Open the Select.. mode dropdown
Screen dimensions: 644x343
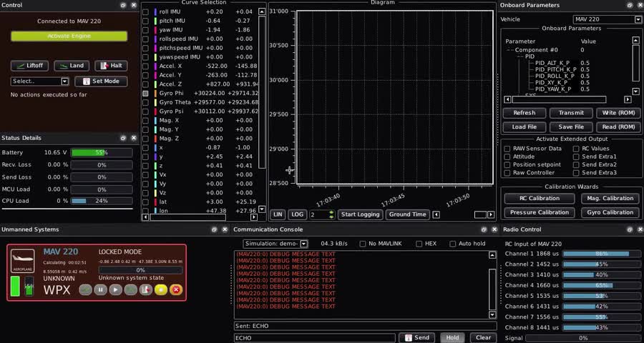(x=39, y=81)
